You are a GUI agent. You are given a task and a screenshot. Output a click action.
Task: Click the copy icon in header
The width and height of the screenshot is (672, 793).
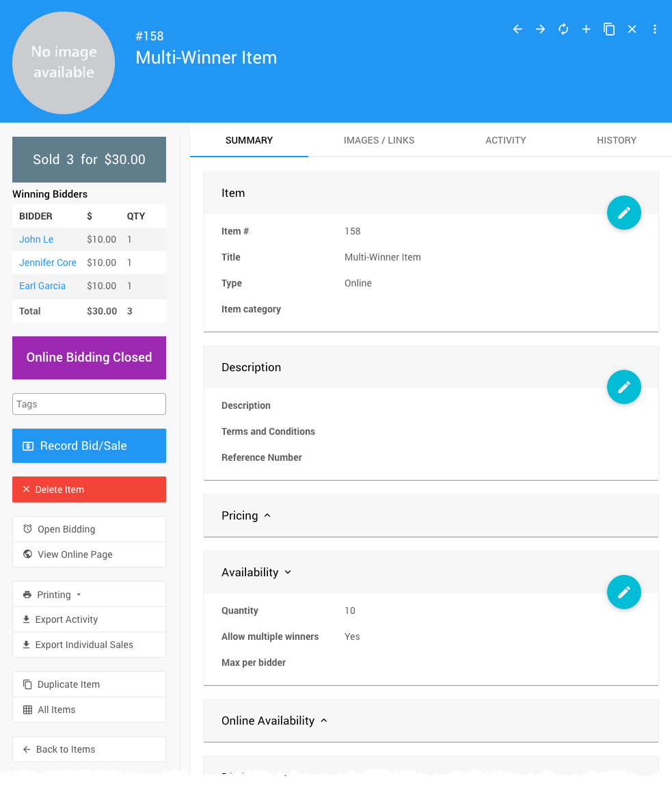609,29
